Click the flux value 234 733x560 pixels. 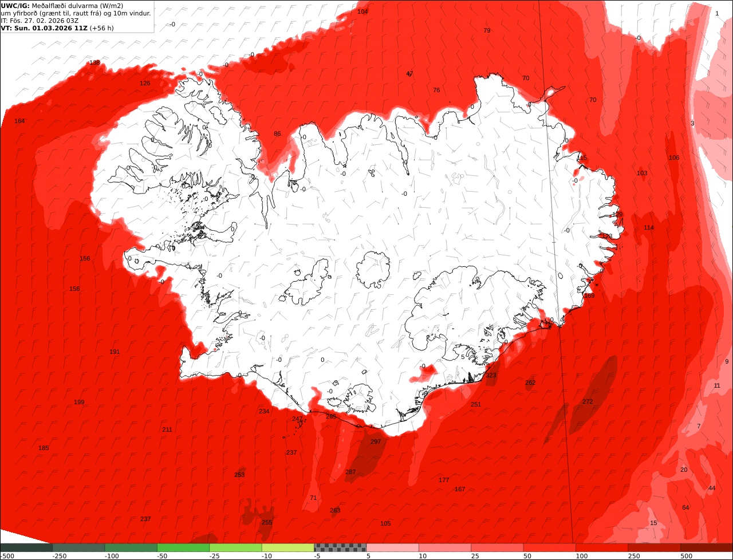(x=263, y=411)
